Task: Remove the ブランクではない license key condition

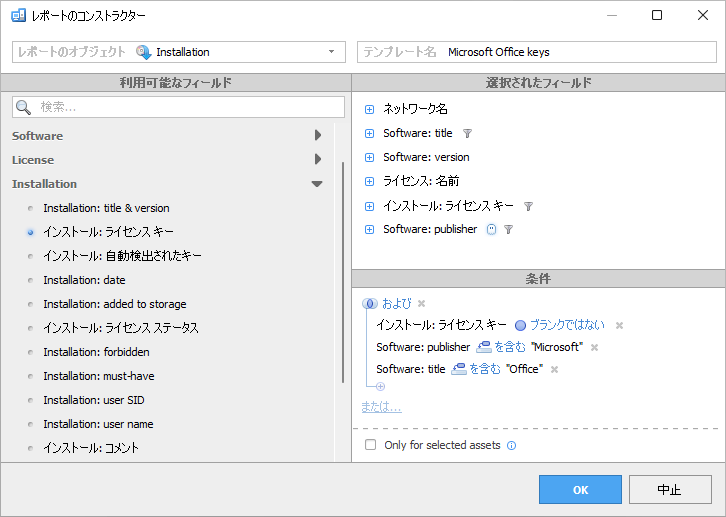Action: point(619,325)
